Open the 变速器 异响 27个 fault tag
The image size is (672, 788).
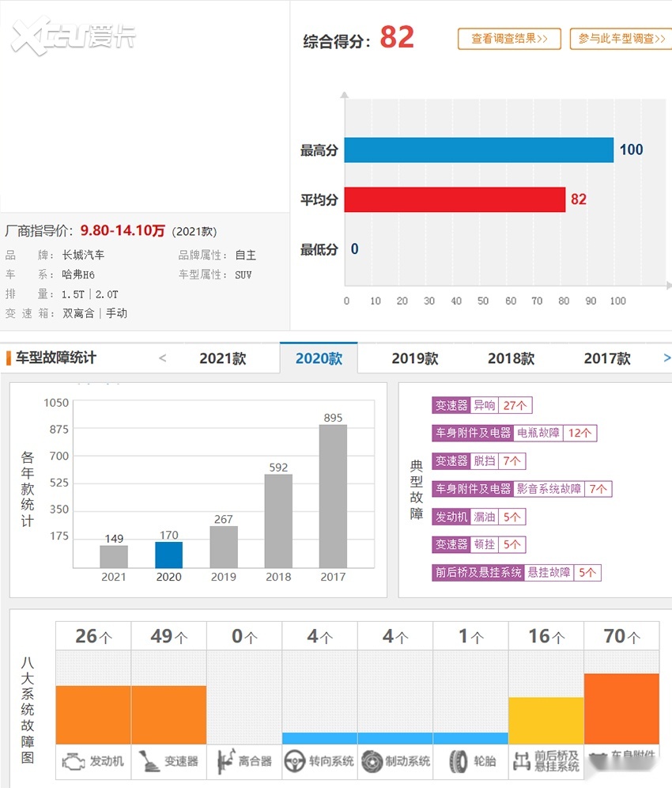[481, 406]
